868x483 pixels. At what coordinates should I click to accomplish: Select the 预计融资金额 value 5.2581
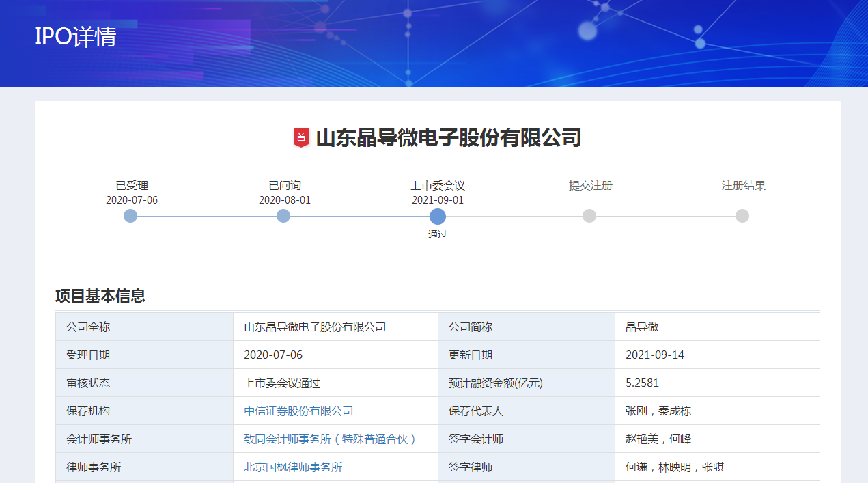[x=642, y=383]
